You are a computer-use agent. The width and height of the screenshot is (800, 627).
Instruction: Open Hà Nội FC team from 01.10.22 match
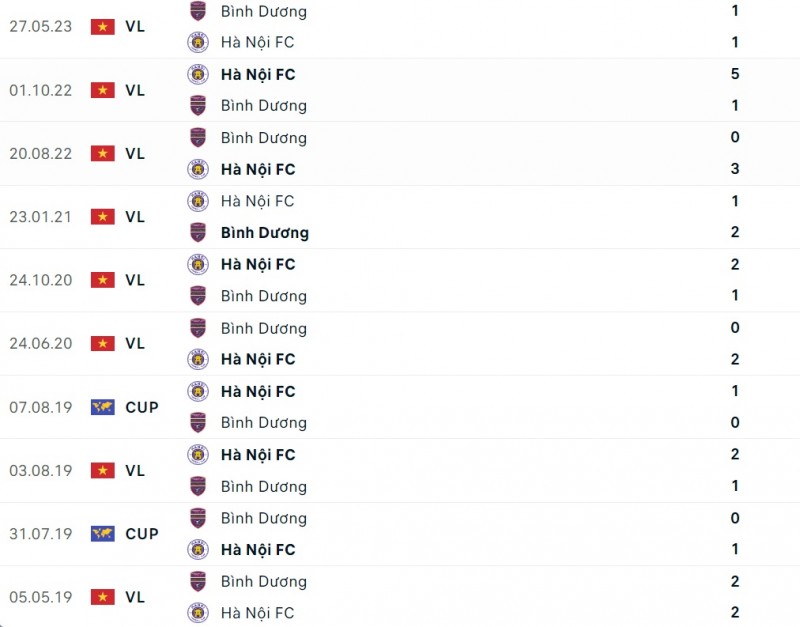click(x=258, y=74)
